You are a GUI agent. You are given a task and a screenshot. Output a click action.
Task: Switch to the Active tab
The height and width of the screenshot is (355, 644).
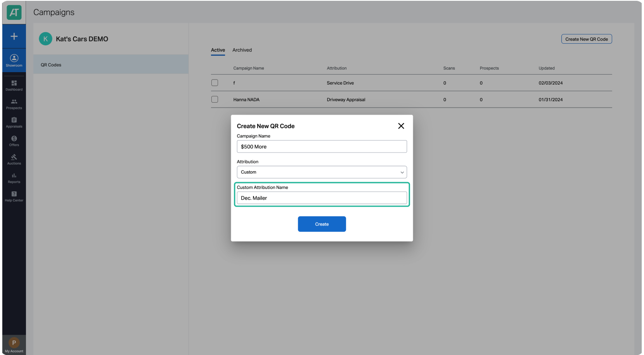coord(218,50)
